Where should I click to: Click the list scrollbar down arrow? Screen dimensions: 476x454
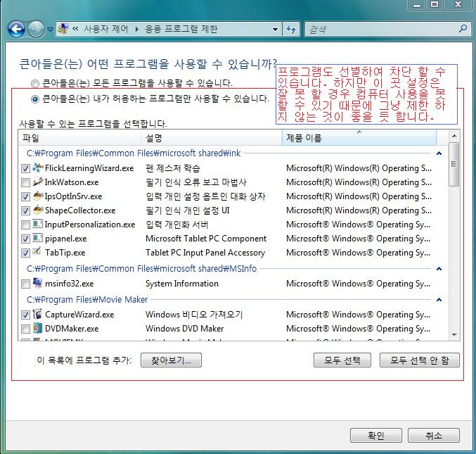[454, 334]
